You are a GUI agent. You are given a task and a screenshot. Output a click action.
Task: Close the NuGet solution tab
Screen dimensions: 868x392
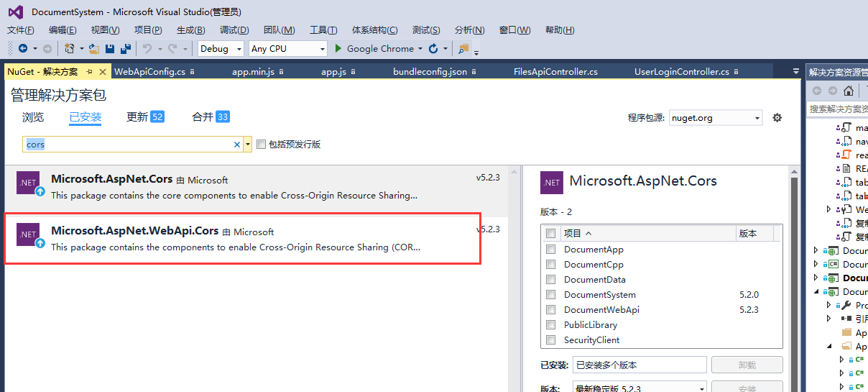pos(103,72)
